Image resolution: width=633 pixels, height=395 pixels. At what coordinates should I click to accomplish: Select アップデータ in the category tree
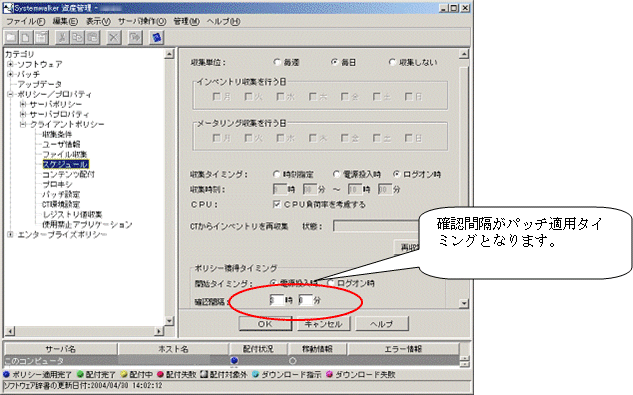(39, 84)
